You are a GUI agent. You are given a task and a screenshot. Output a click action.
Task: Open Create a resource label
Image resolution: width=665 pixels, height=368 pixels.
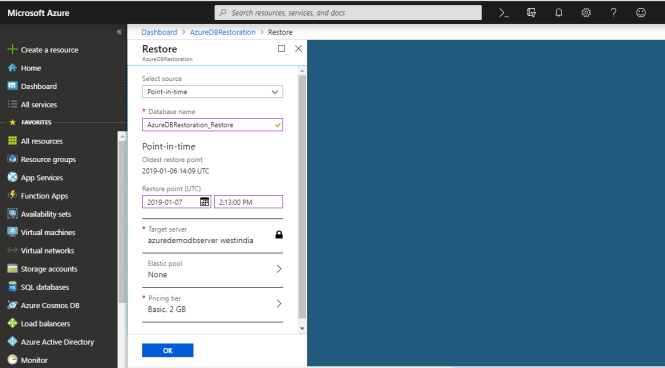point(50,50)
